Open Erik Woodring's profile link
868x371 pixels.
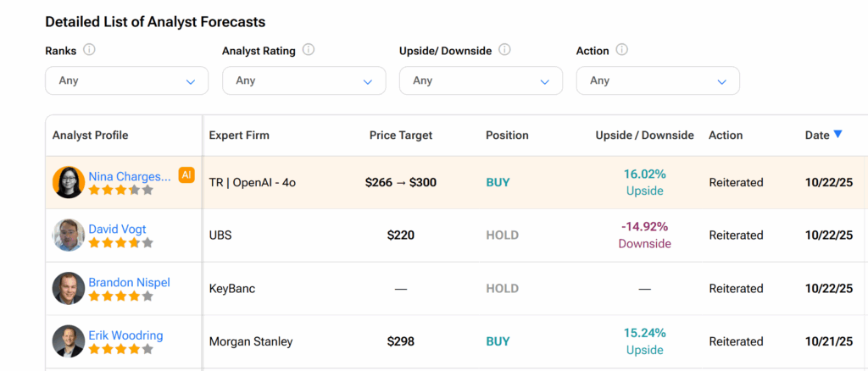tap(125, 335)
